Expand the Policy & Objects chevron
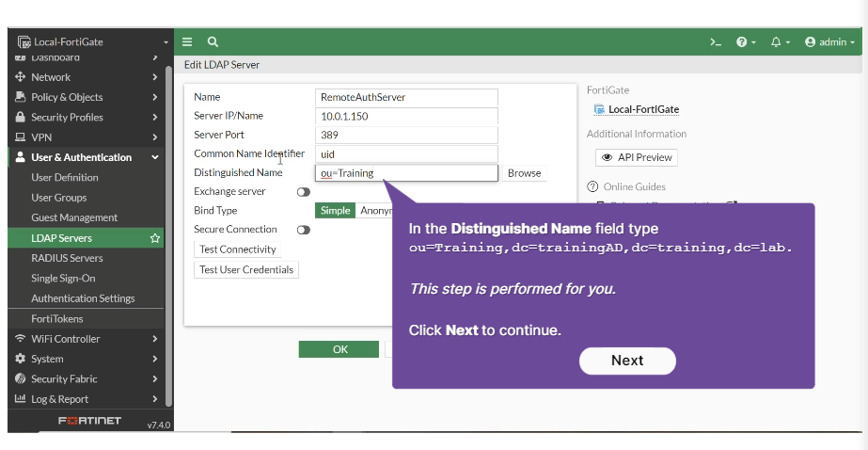The width and height of the screenshot is (868, 450). point(155,97)
